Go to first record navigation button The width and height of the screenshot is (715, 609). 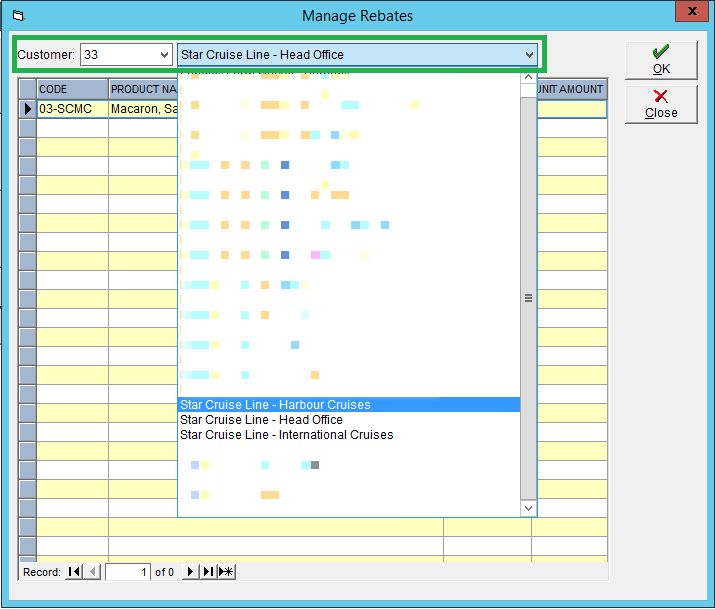tap(73, 572)
